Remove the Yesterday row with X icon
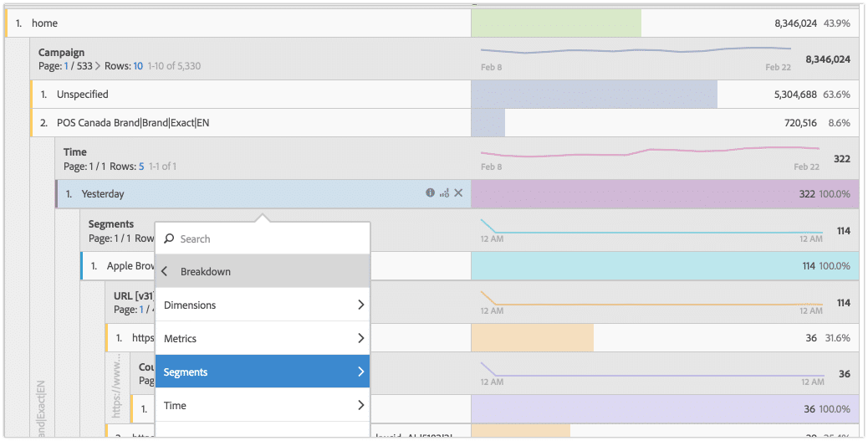The height and width of the screenshot is (441, 868). [x=457, y=193]
